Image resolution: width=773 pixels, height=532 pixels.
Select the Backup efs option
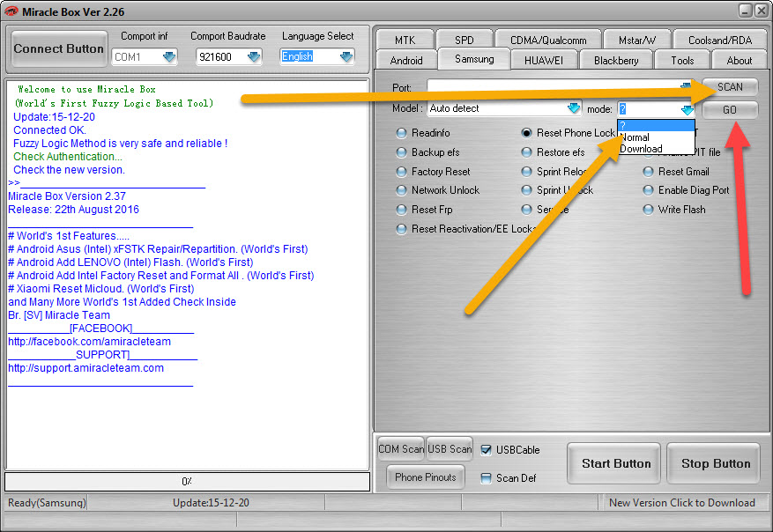(x=401, y=152)
